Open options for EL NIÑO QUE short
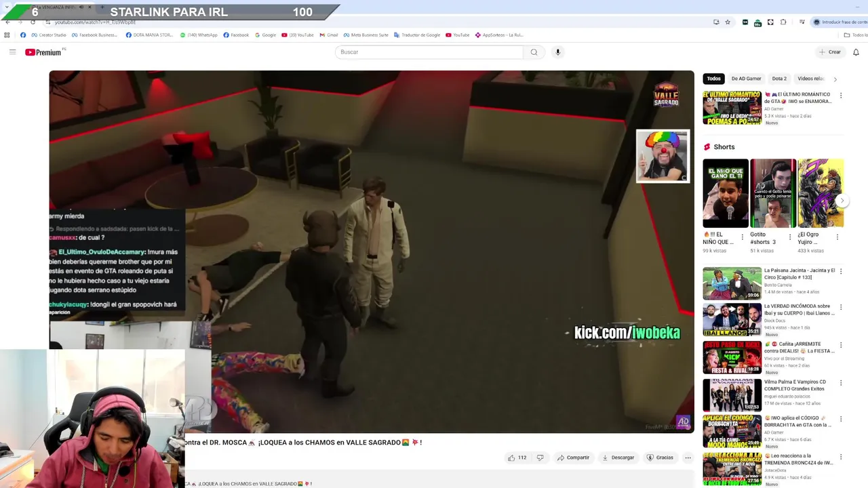 click(x=742, y=237)
